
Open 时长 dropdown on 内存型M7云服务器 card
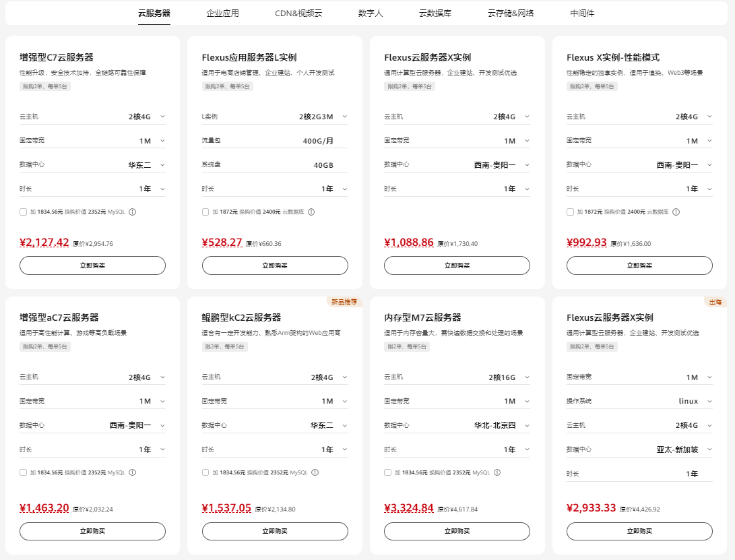coord(457,449)
